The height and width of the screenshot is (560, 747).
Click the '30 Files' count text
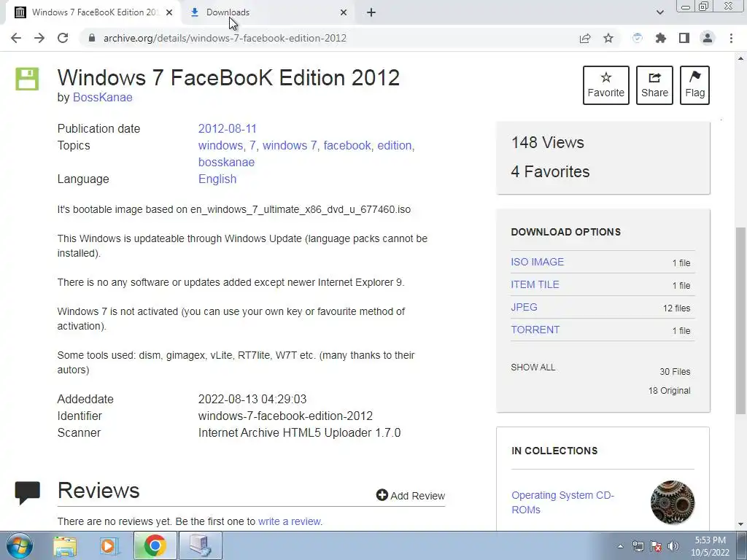[675, 371]
